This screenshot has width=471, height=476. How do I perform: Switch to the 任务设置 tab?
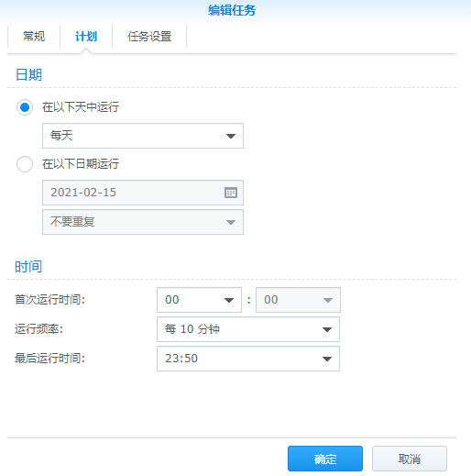click(x=149, y=37)
